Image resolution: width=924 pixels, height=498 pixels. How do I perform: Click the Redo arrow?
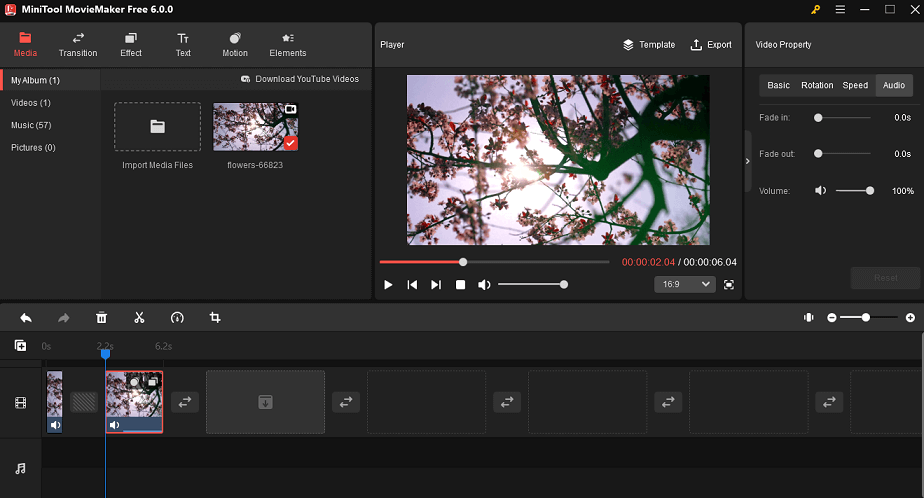coord(64,318)
